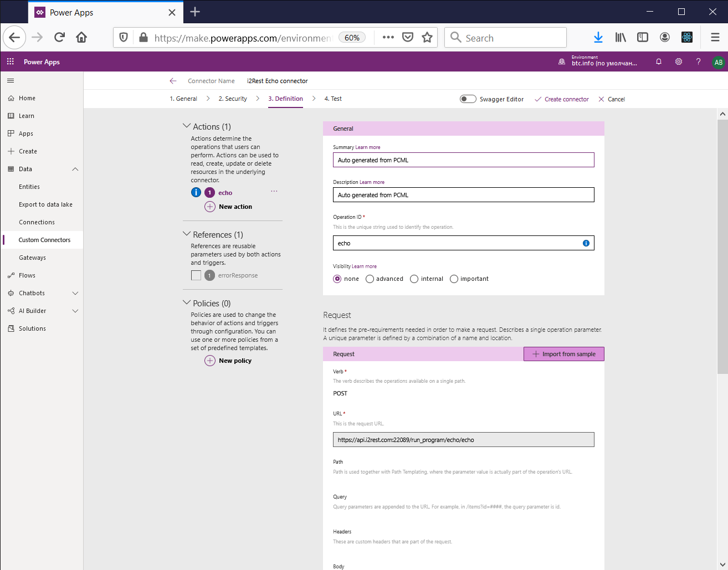Open Learn more link next to Summary

[x=368, y=147]
